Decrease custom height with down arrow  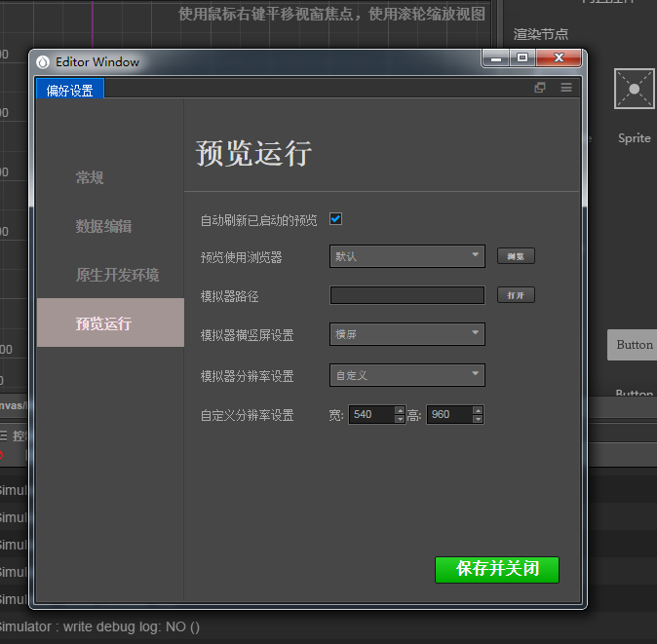pos(478,419)
